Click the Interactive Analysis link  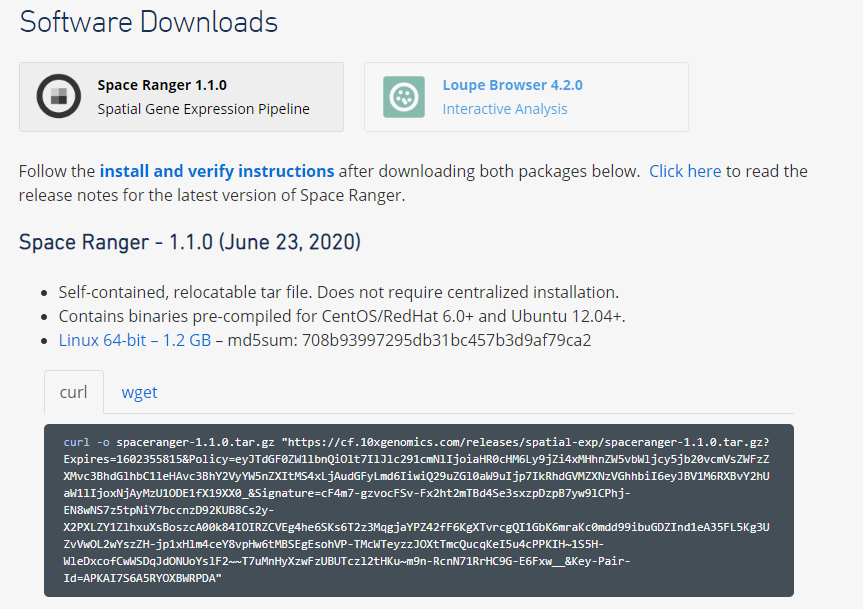(505, 109)
